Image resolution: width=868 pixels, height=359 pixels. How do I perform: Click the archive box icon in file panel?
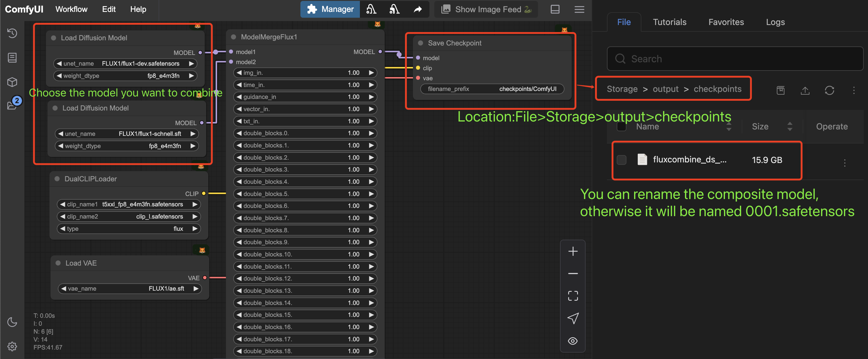coord(781,90)
